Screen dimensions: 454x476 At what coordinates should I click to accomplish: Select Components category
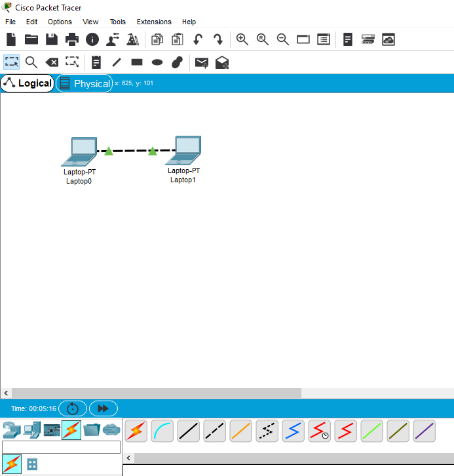52,430
